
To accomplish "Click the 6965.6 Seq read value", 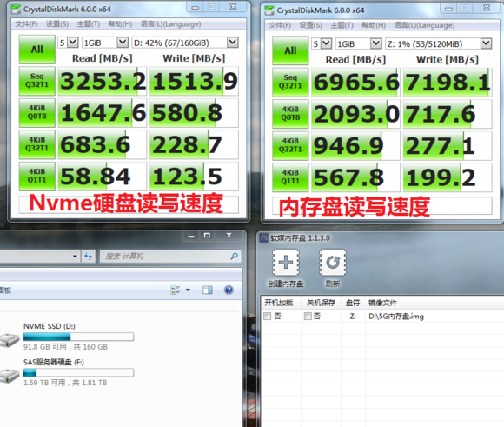I will 355,83.
